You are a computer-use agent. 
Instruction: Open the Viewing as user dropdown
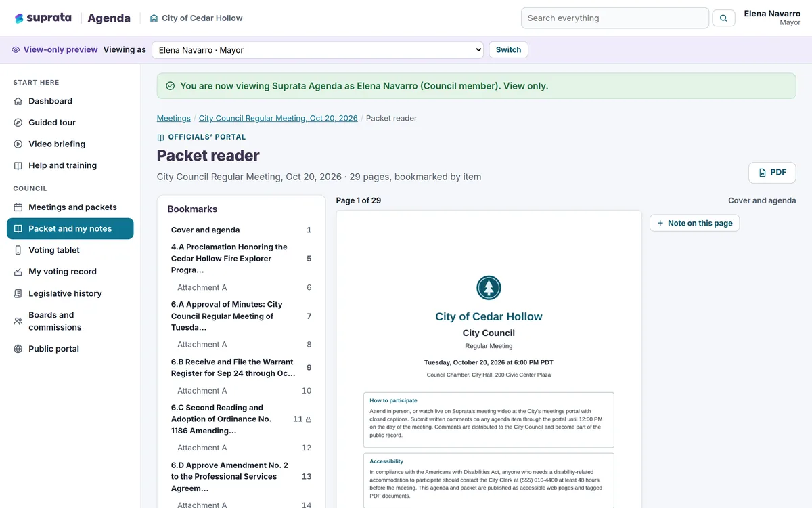point(317,50)
